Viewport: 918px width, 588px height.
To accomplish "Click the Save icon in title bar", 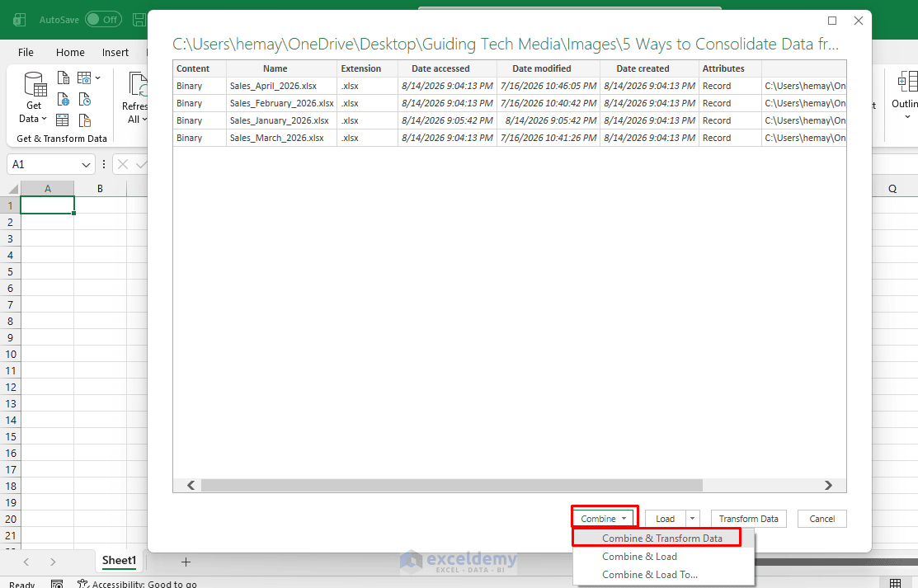I will point(139,19).
